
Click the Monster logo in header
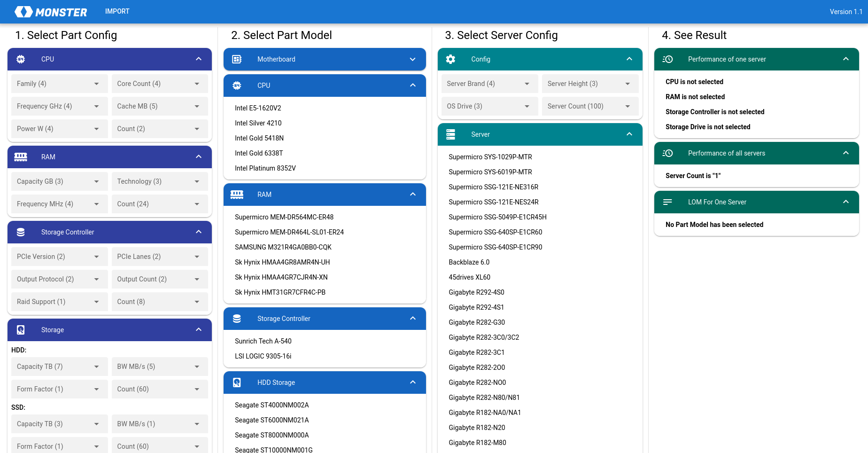pos(51,12)
